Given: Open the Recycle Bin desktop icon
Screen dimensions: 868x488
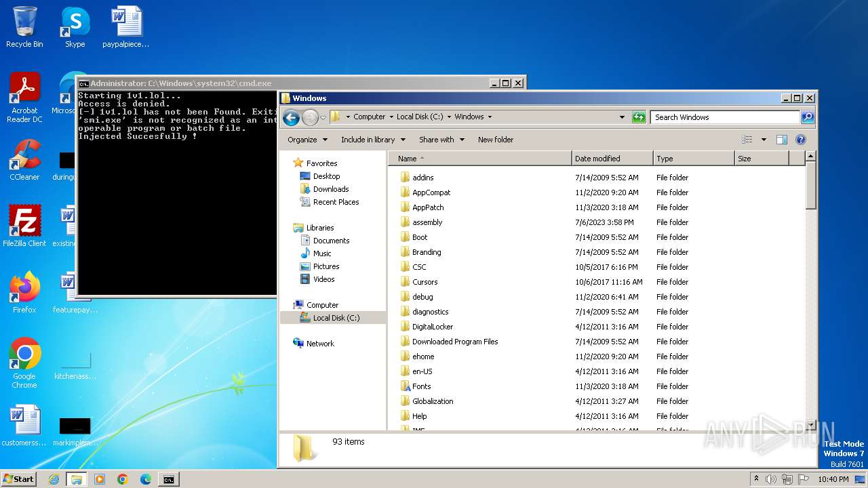Looking at the screenshot, I should pyautogui.click(x=24, y=27).
